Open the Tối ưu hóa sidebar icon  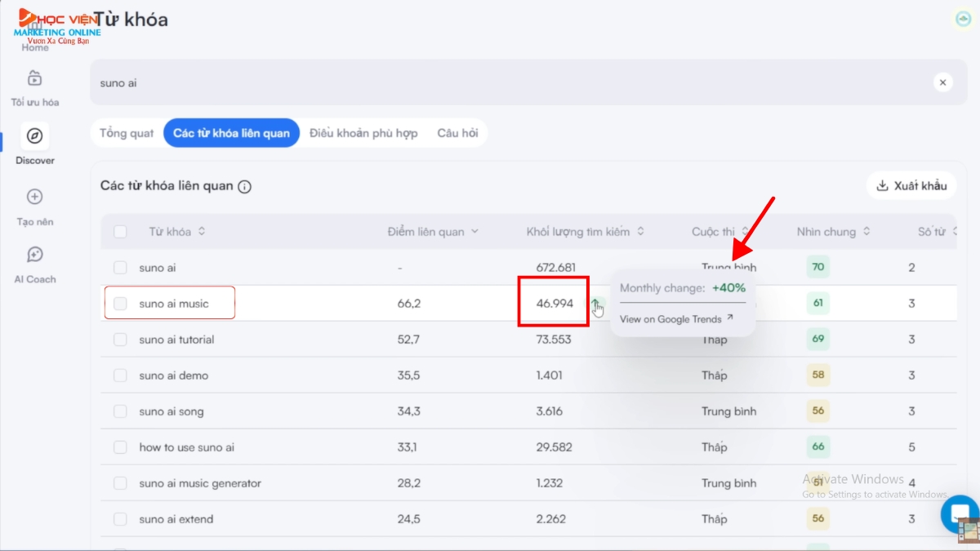point(34,79)
